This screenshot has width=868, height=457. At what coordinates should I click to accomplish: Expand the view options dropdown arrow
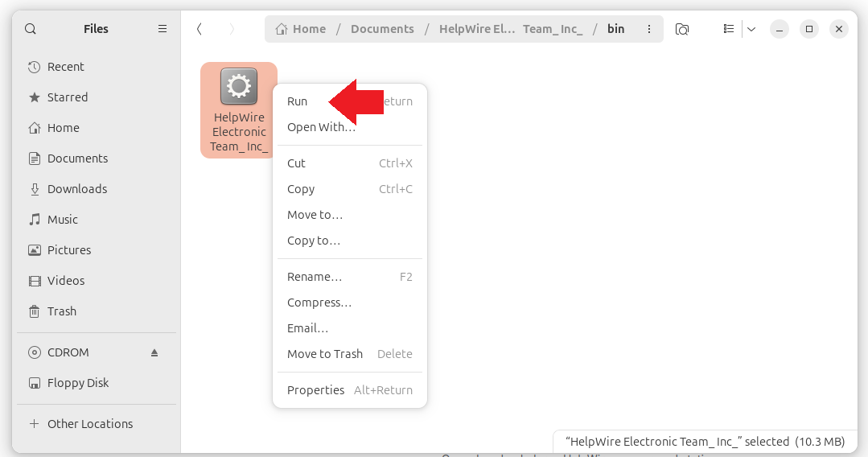(751, 29)
